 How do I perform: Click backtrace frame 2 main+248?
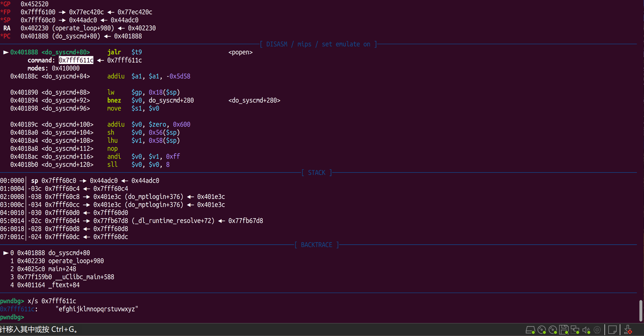[43, 269]
